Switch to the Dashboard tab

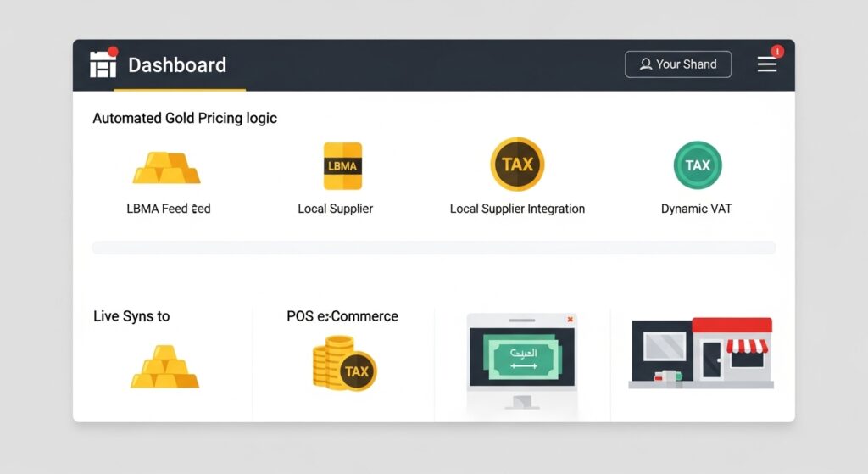(177, 65)
